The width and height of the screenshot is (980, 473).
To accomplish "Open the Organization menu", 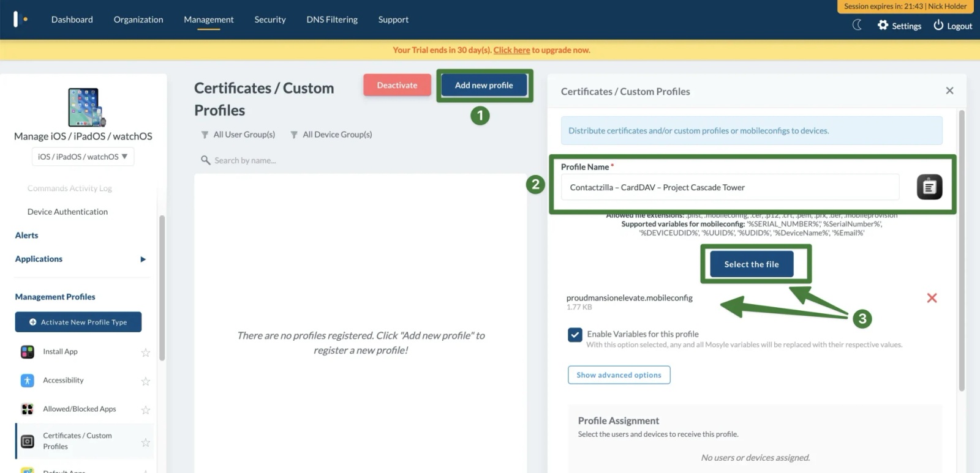I will 138,20.
